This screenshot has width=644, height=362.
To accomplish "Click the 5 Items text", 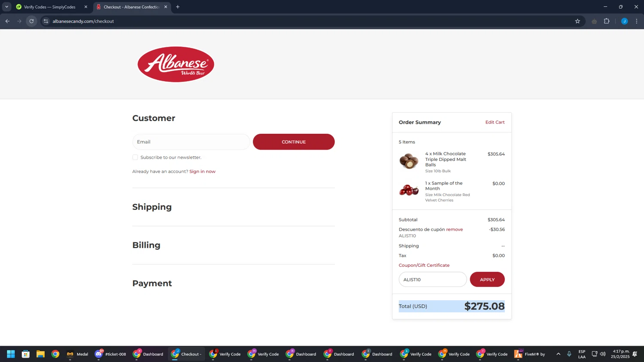I will point(407,142).
